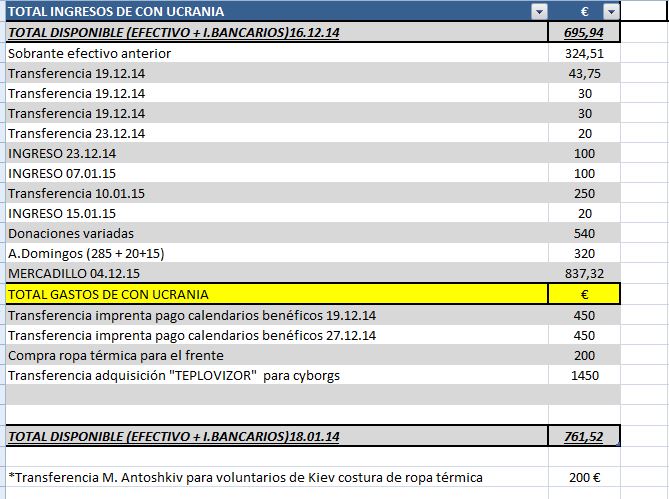
Task: Select the 43,75 transfer amount cell
Action: click(584, 73)
